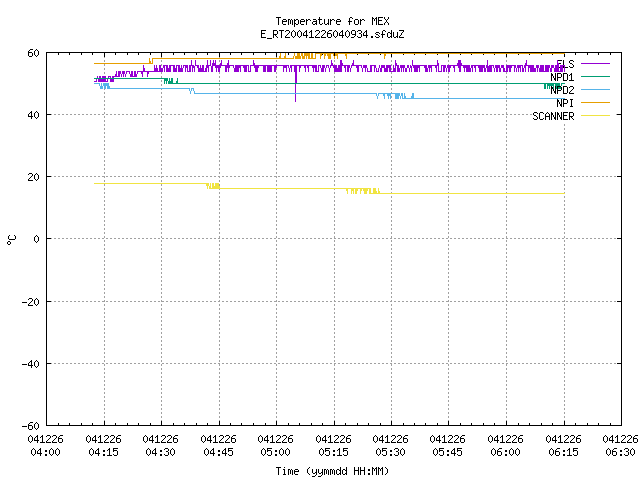Click the NPI legend label
Screen dimensions: 640x480
tap(565, 103)
